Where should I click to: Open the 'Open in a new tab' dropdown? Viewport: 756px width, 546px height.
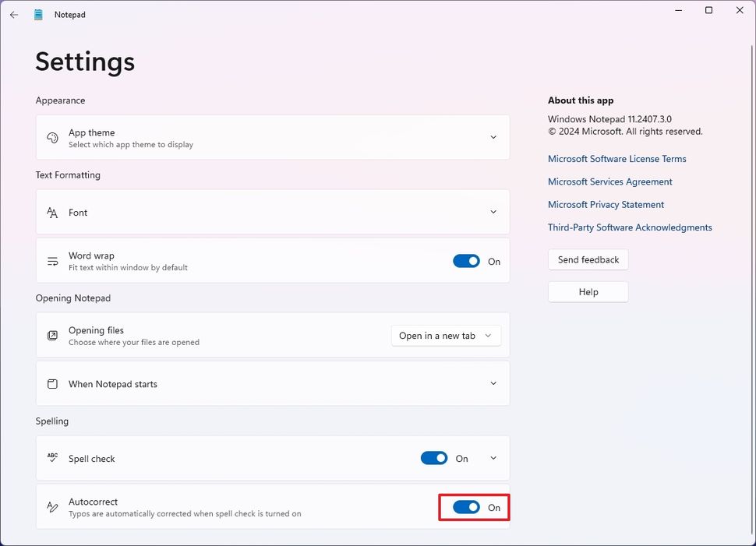[x=445, y=335]
